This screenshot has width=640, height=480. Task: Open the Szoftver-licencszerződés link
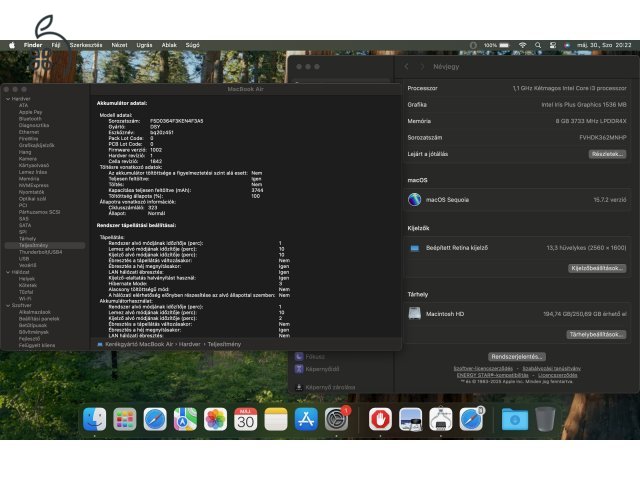point(483,369)
